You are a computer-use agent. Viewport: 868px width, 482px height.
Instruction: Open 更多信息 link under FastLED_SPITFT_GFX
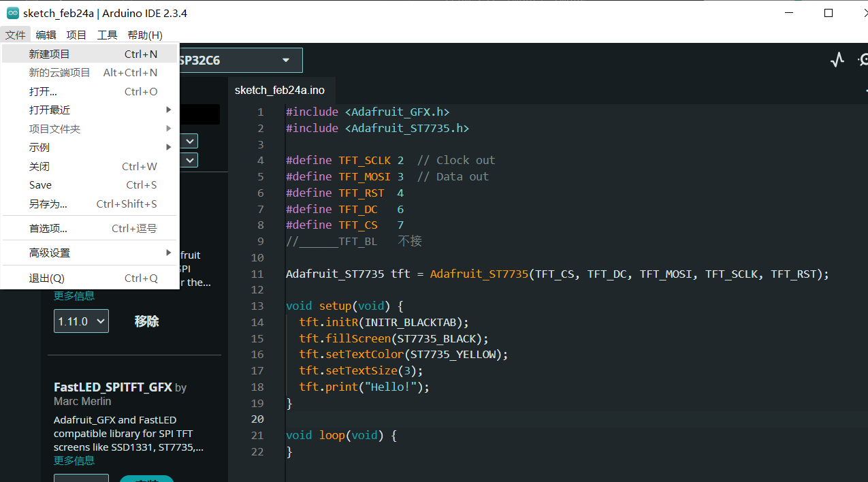(x=74, y=460)
